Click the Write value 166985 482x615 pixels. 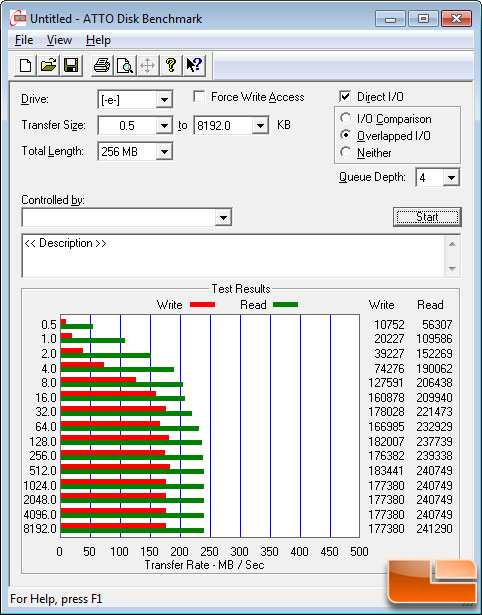(386, 426)
